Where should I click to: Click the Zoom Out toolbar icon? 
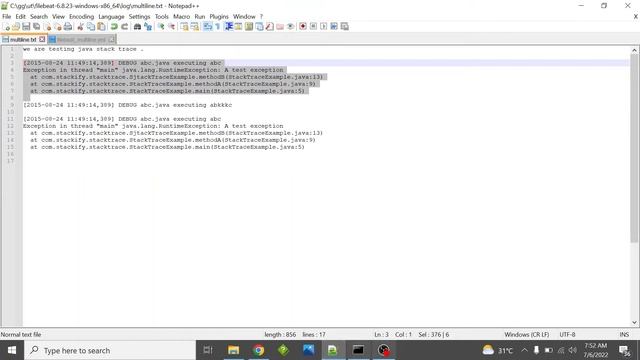(171, 27)
